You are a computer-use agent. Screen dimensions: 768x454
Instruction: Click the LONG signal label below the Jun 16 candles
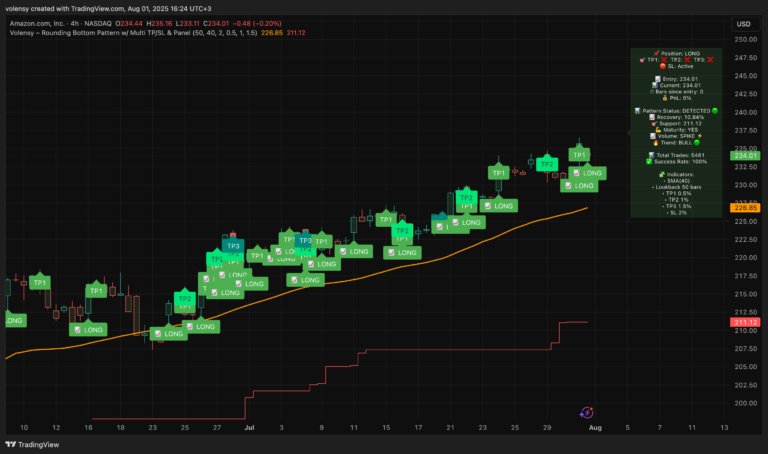(88, 330)
